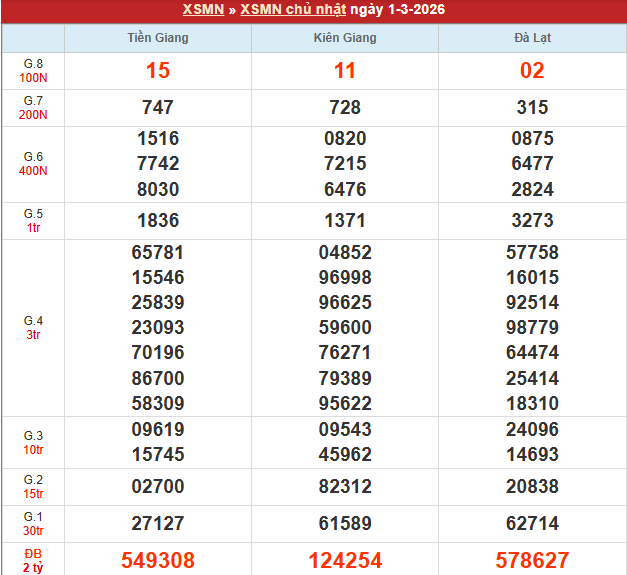The image size is (627, 575).
Task: Click the G.3 result 45962
Action: pos(345,454)
